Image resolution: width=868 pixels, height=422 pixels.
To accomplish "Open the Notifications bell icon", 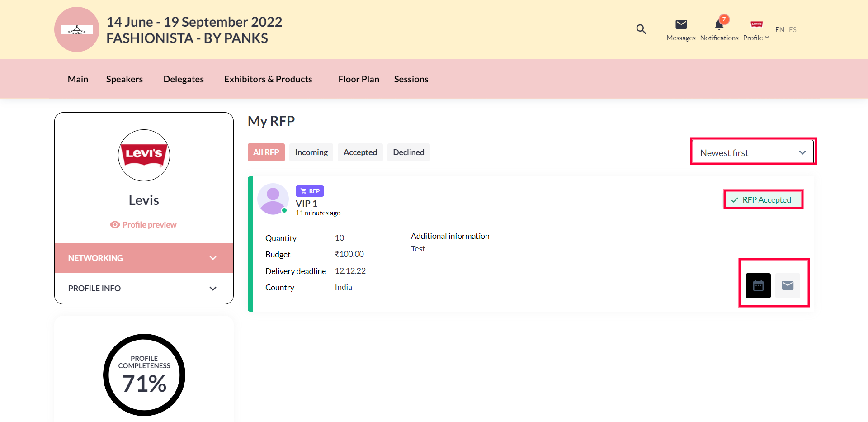I will coord(719,25).
